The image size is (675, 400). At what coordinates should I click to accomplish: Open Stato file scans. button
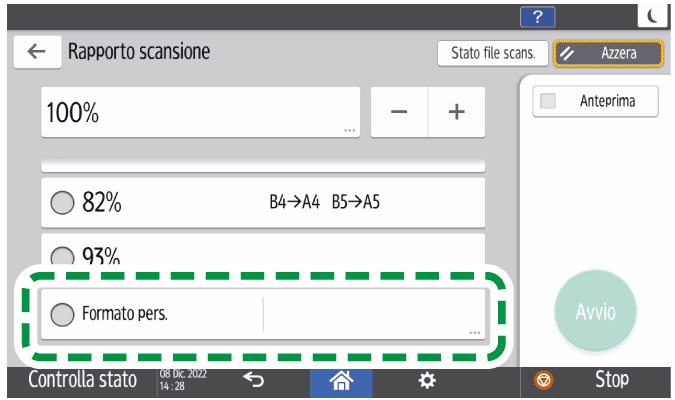click(x=492, y=54)
